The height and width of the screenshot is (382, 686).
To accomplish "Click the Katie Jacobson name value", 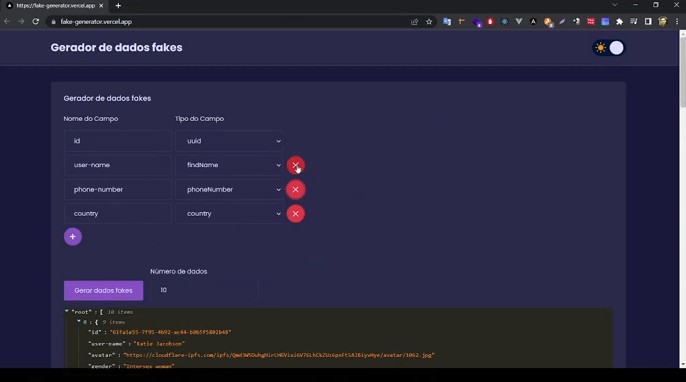I will coord(159,343).
